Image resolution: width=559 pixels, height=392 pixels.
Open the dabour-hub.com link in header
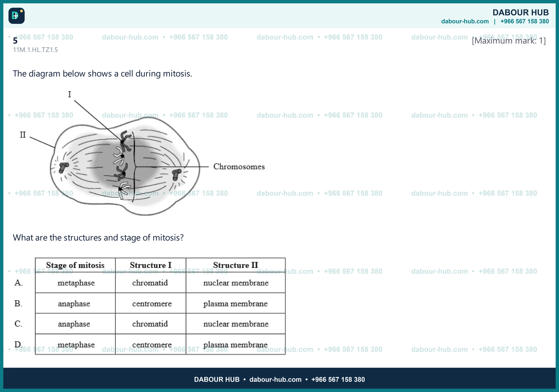pos(465,21)
